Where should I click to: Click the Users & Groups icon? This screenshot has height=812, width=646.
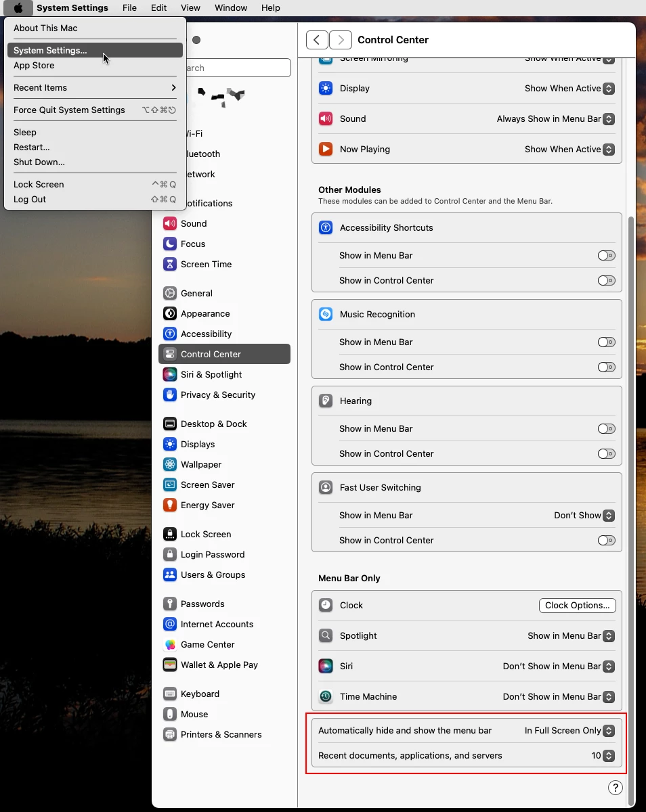click(170, 574)
